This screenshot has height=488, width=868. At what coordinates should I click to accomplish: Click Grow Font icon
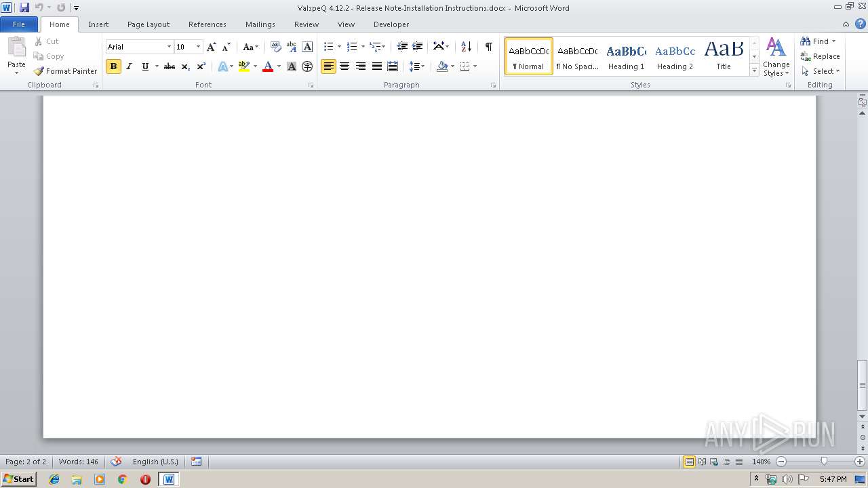pos(212,47)
